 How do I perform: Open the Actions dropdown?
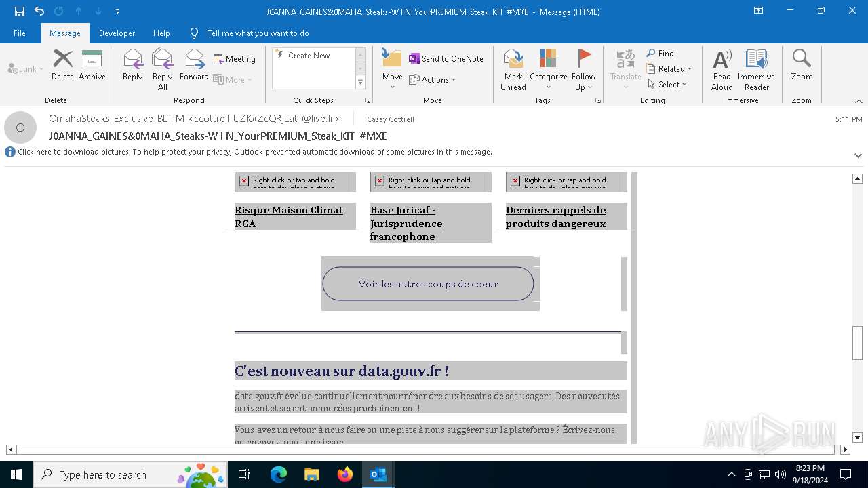click(x=433, y=79)
